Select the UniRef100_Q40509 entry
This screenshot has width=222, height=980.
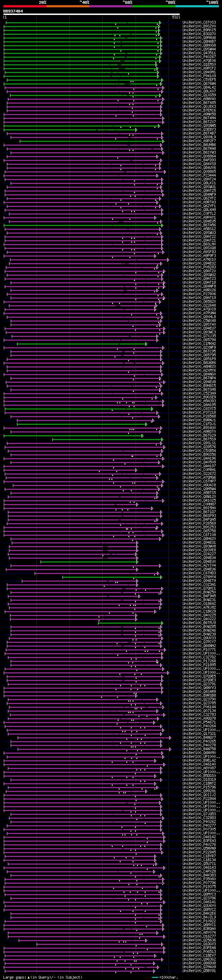(199, 462)
